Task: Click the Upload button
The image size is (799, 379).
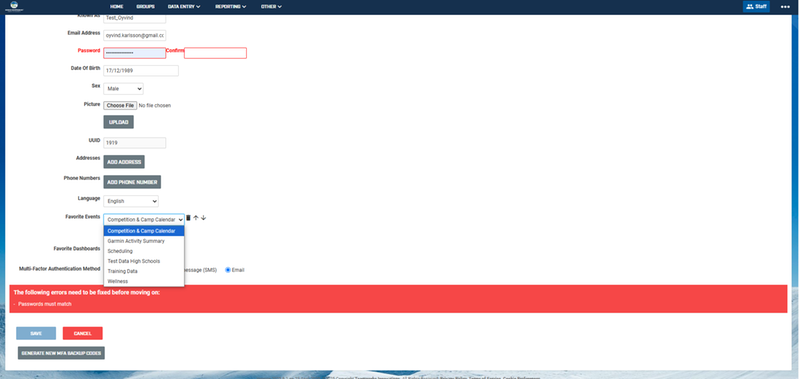Action: [119, 122]
